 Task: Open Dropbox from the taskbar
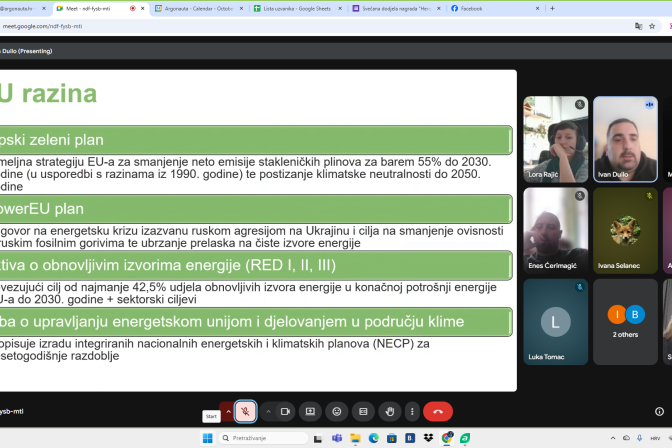pos(428,438)
